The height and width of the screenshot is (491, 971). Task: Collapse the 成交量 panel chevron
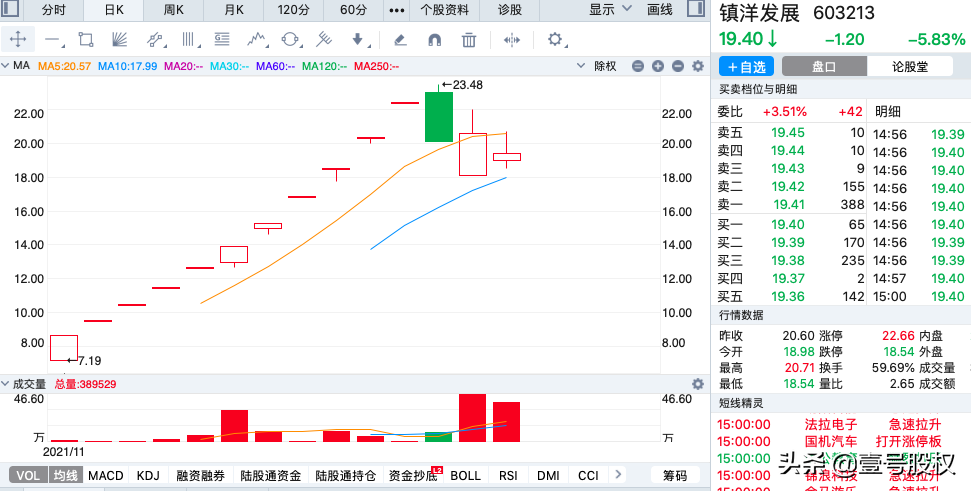pyautogui.click(x=6, y=384)
